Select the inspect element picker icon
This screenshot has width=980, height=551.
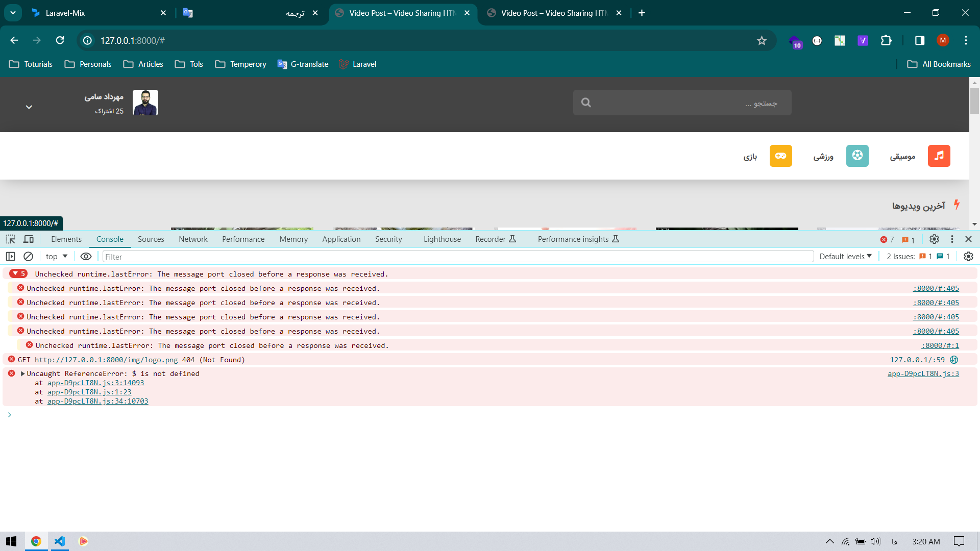tap(10, 239)
